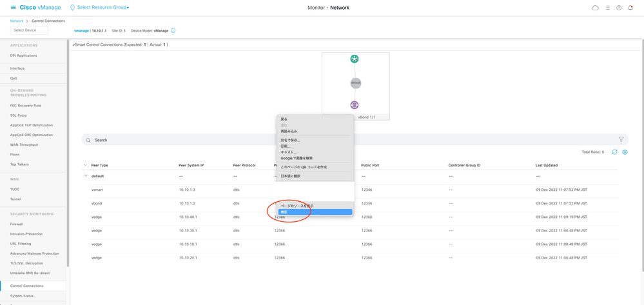644x305 pixels.
Task: Sort by Controller Group ID column header
Action: pyautogui.click(x=464, y=165)
